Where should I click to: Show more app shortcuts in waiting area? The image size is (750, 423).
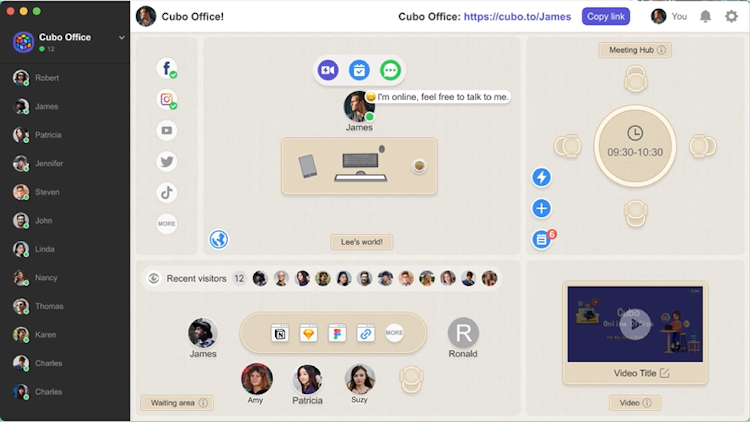[x=394, y=333]
